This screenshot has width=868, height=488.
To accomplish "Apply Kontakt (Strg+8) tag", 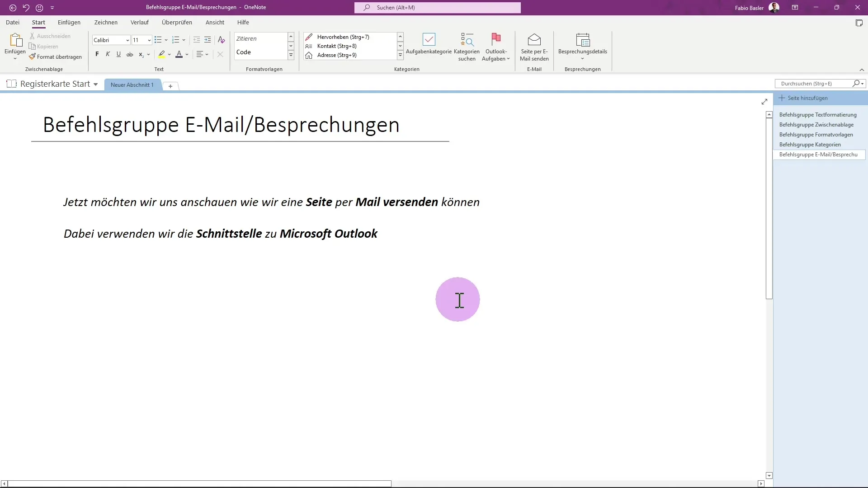I will 350,46.
